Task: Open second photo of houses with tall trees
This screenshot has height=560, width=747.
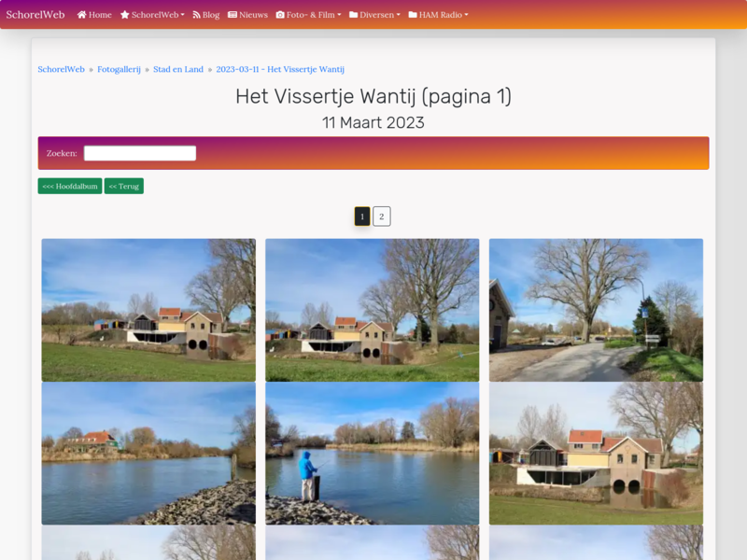Action: tap(372, 310)
